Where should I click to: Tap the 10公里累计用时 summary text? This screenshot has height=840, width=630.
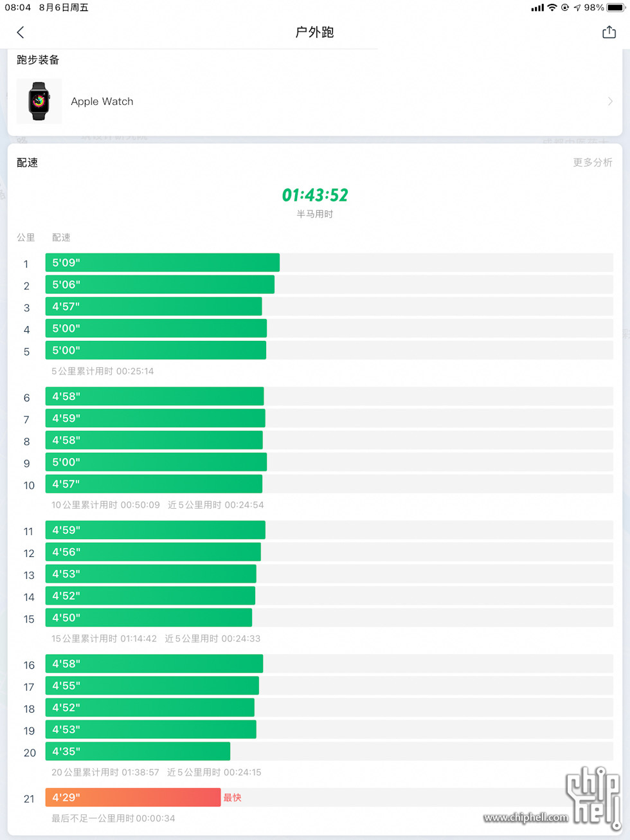pyautogui.click(x=105, y=505)
